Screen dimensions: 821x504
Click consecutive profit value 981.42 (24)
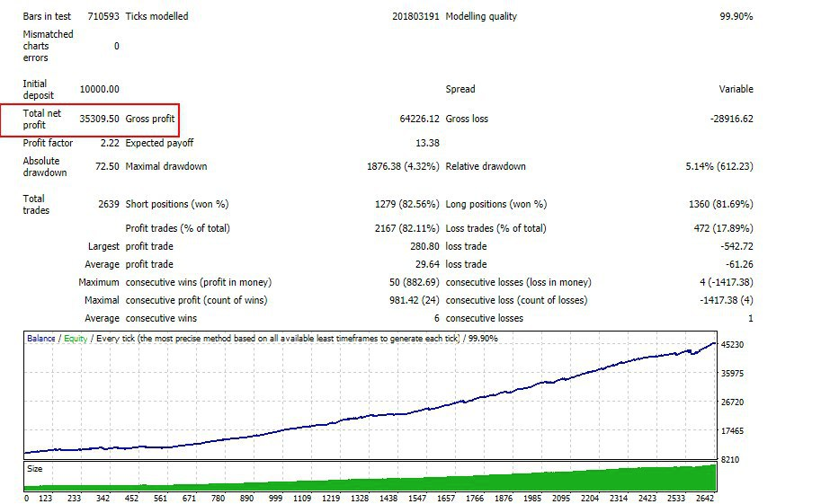(x=415, y=300)
